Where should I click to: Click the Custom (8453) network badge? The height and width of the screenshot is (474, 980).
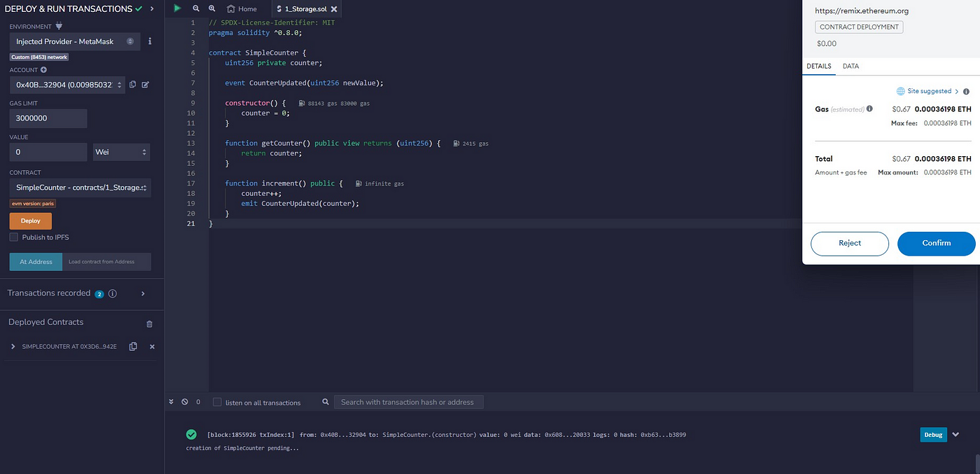pyautogui.click(x=39, y=57)
